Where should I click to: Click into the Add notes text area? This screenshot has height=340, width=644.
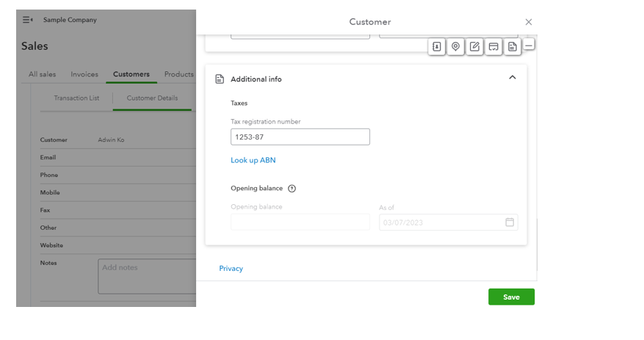[147, 276]
